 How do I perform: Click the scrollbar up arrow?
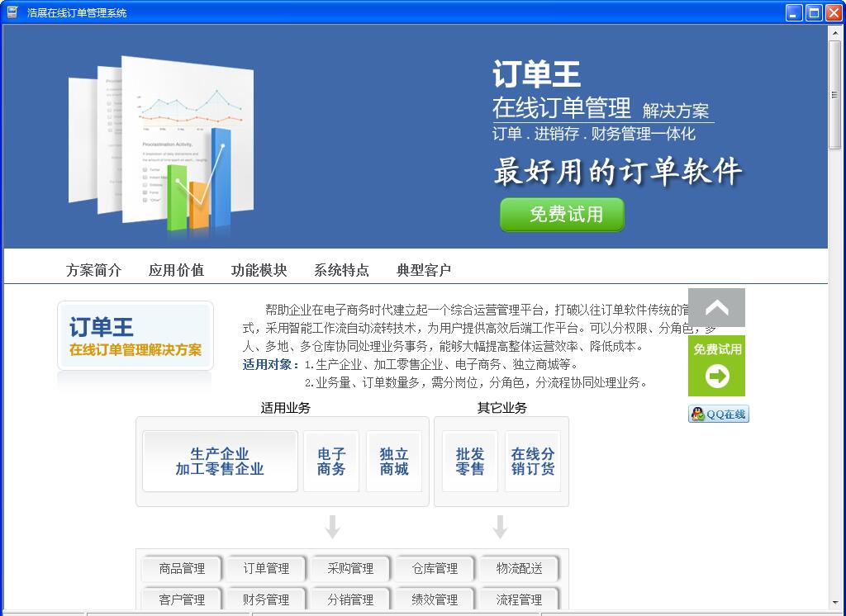click(834, 32)
